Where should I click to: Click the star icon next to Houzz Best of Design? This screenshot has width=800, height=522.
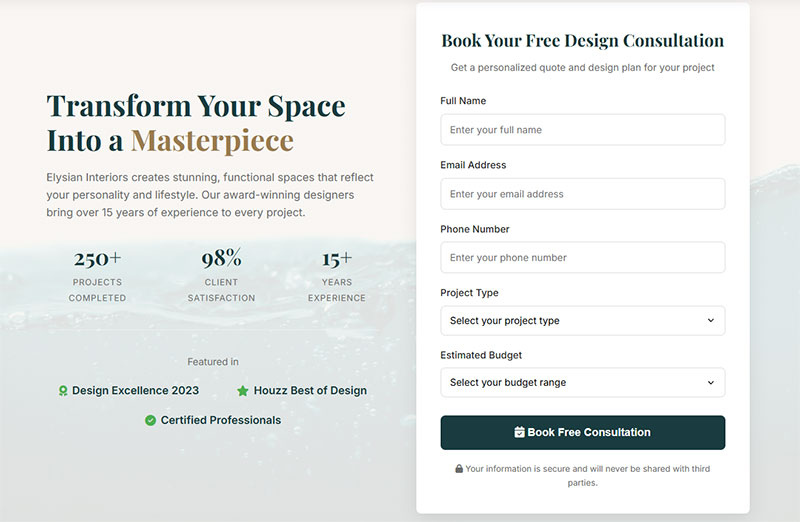point(243,391)
